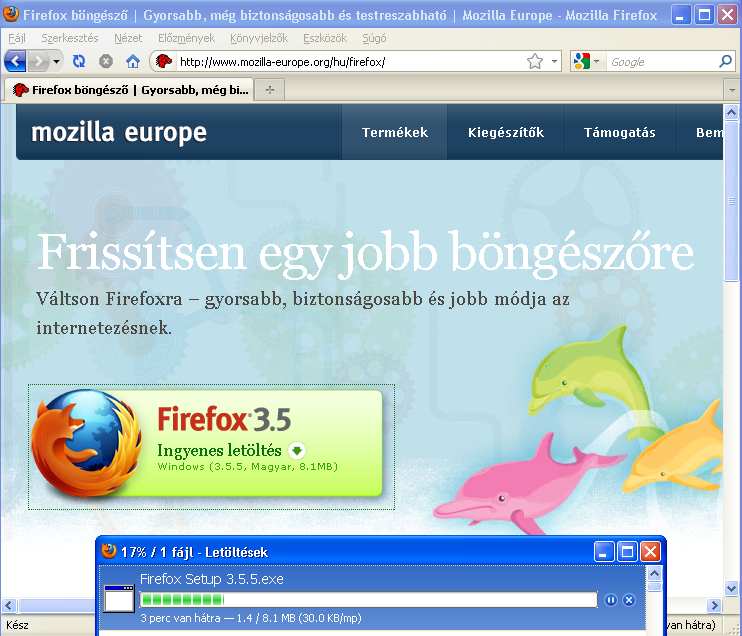Viewport: 742px width, 636px height.
Task: Cancel the Firefox Setup download
Action: [x=629, y=600]
